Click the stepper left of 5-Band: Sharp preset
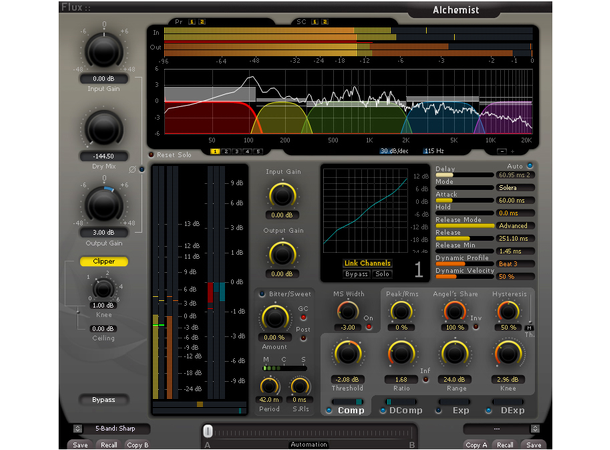The image size is (610, 450). tap(77, 429)
